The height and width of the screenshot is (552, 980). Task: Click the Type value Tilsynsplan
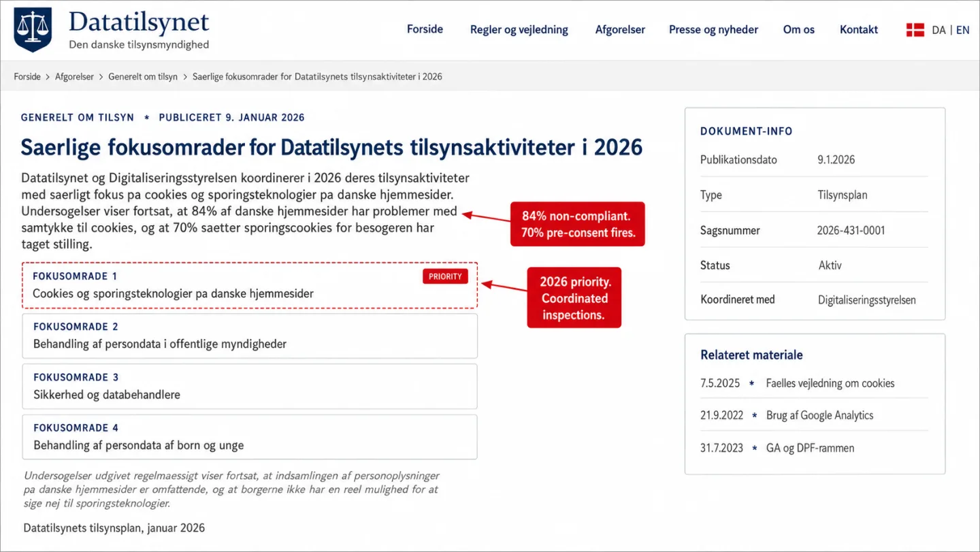pyautogui.click(x=843, y=195)
